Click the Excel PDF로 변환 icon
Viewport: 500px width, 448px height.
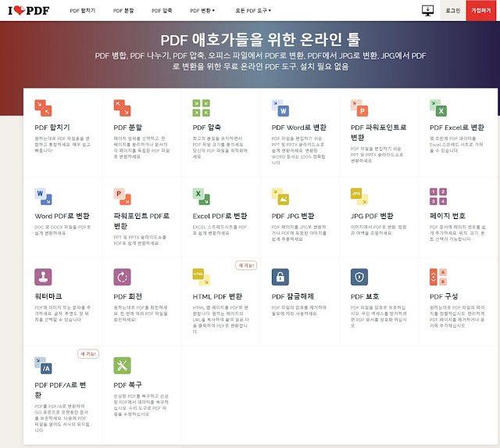click(202, 196)
